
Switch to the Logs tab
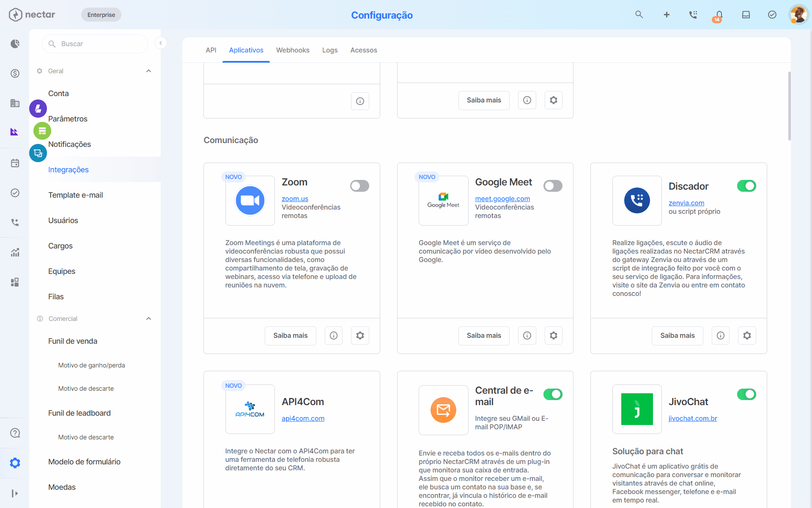point(330,50)
